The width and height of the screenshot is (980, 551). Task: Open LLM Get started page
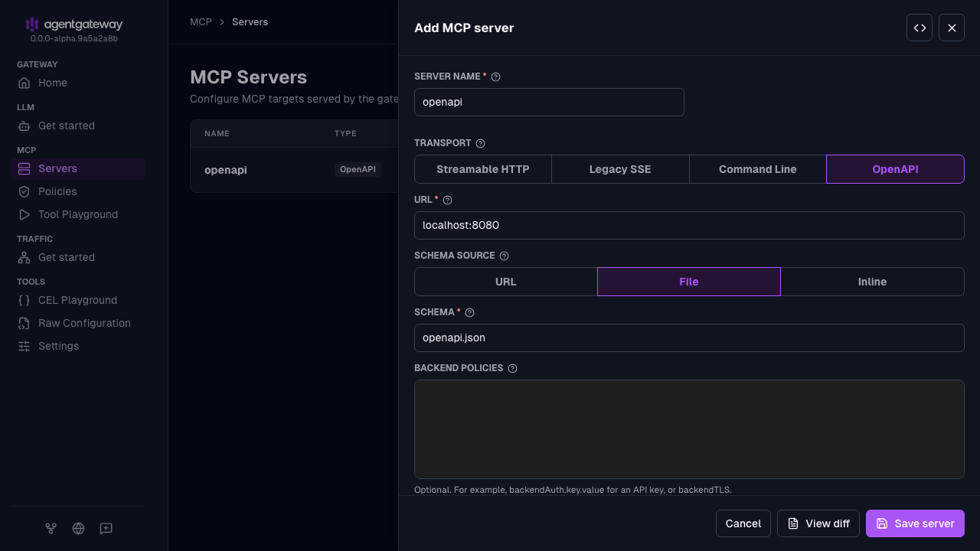pos(78,126)
